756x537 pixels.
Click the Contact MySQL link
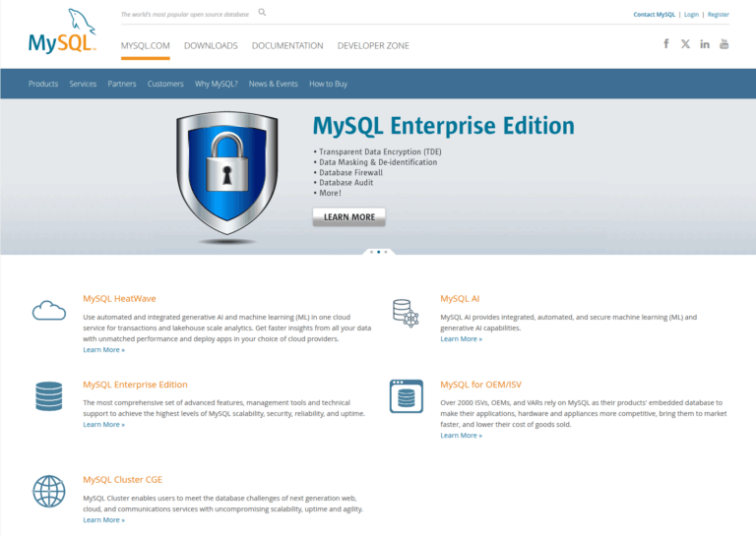[x=655, y=15]
